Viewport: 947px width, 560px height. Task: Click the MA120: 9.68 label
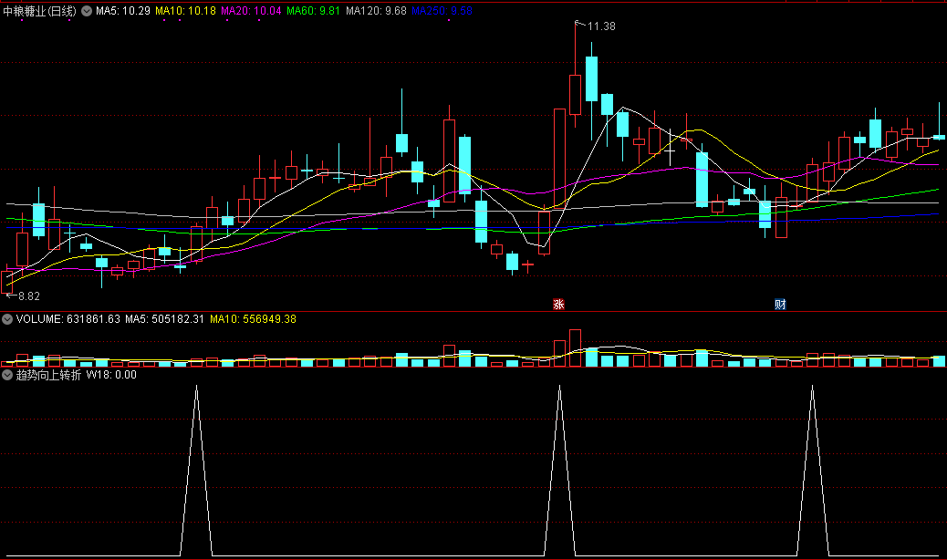pos(376,11)
